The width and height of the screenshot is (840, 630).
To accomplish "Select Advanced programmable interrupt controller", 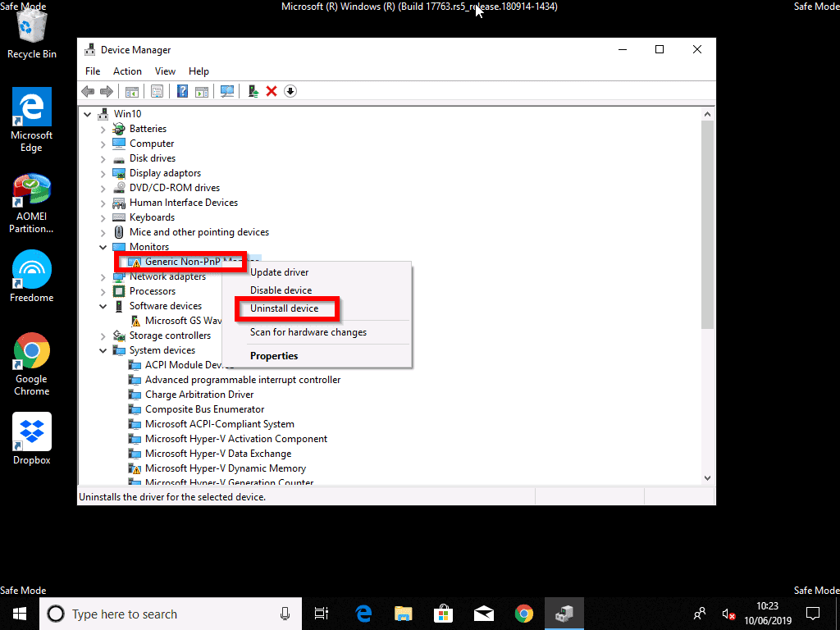I will [243, 380].
